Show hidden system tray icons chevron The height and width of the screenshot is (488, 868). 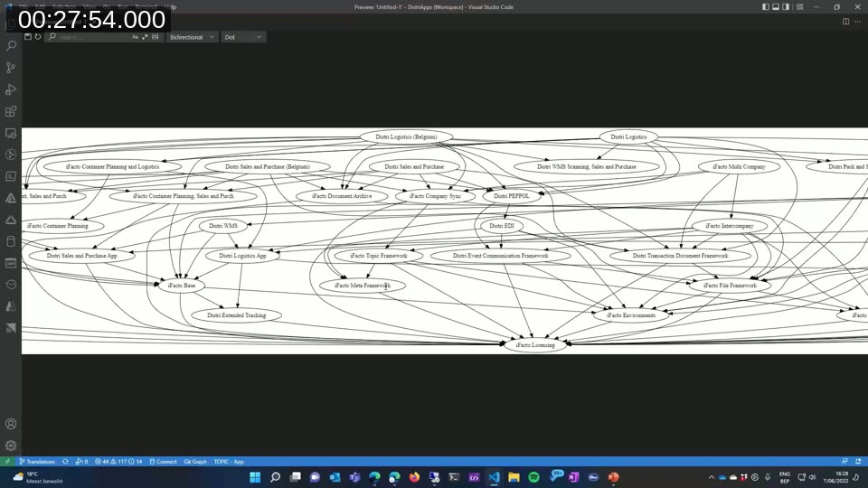click(712, 477)
